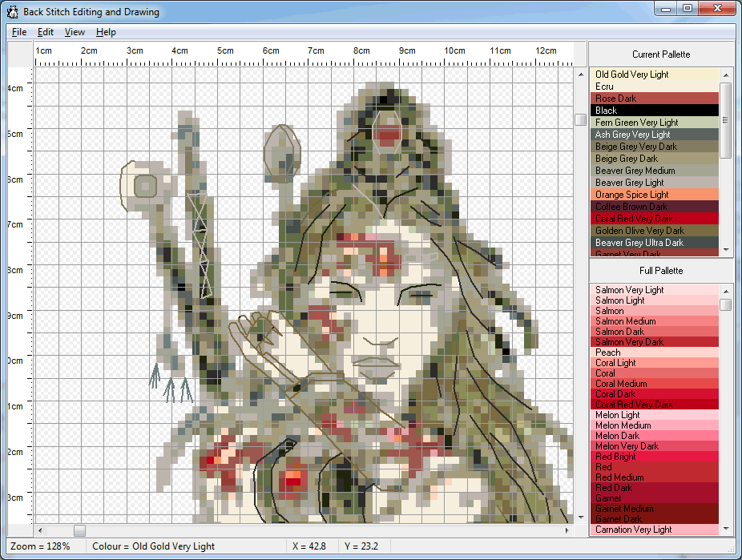This screenshot has width=742, height=560.
Task: Click the Colour status bar entry
Action: click(153, 546)
